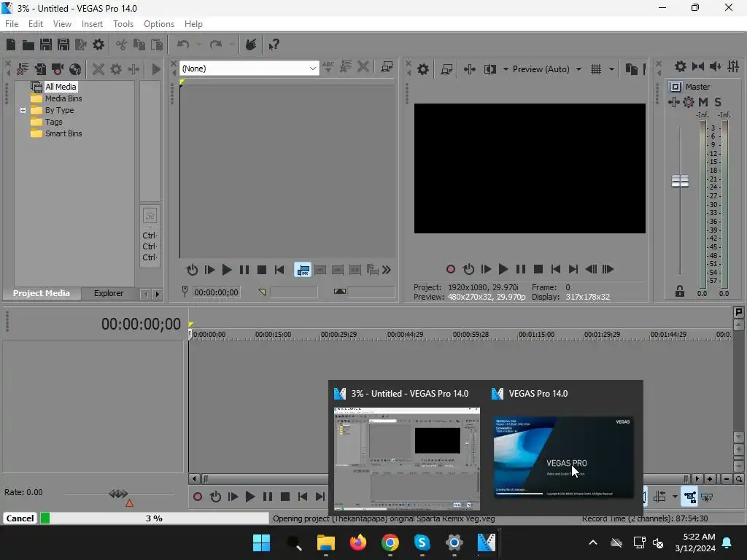747x560 pixels.
Task: Open Master bus audio properties gear
Action: tap(681, 66)
